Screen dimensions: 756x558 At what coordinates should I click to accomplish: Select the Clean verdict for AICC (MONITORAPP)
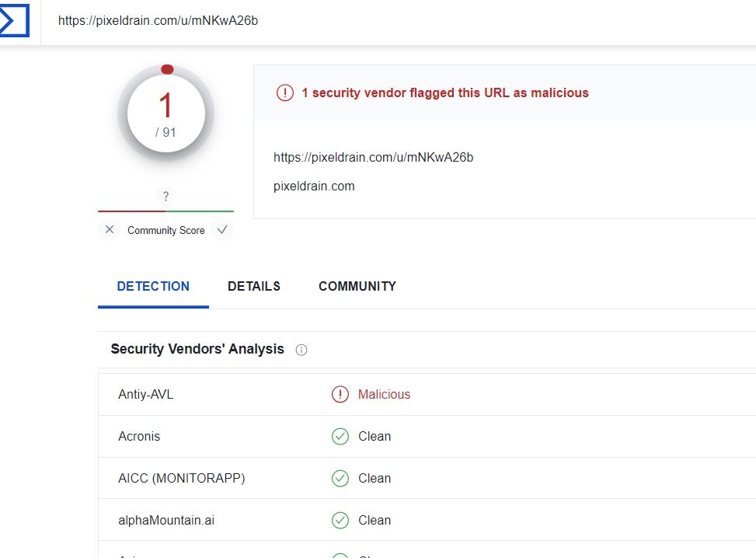(x=375, y=479)
